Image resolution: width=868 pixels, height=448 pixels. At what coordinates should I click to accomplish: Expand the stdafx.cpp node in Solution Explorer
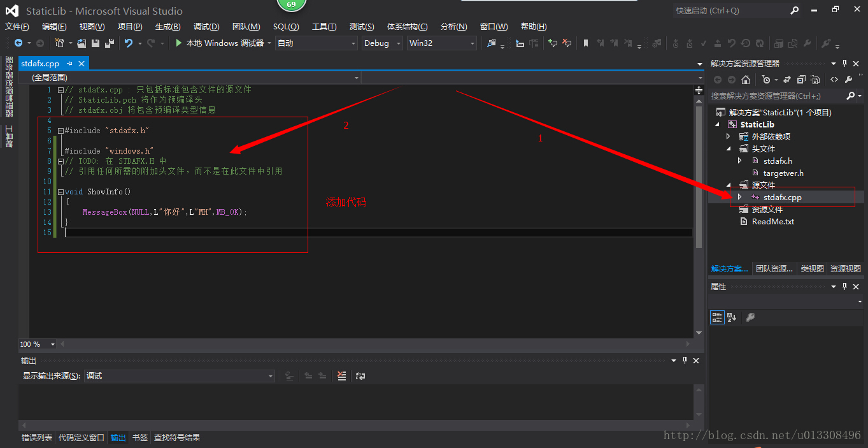[739, 198]
